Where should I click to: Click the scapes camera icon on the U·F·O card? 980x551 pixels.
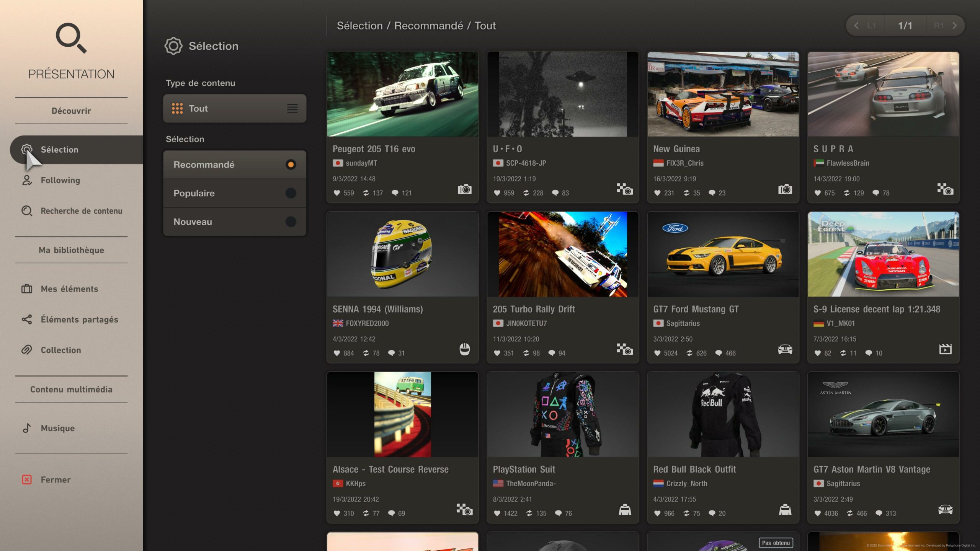625,189
